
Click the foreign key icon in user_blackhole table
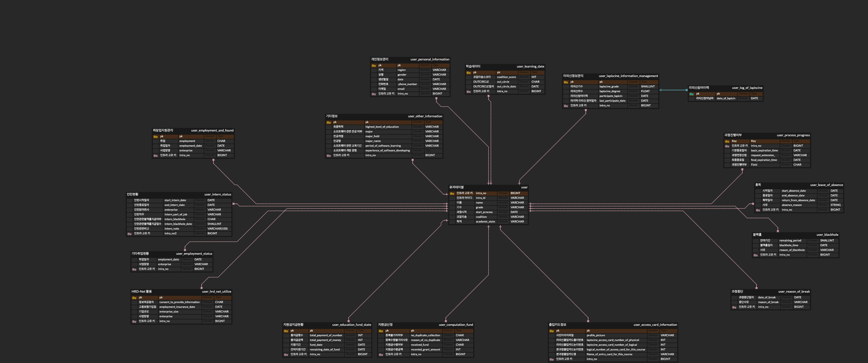tap(755, 255)
